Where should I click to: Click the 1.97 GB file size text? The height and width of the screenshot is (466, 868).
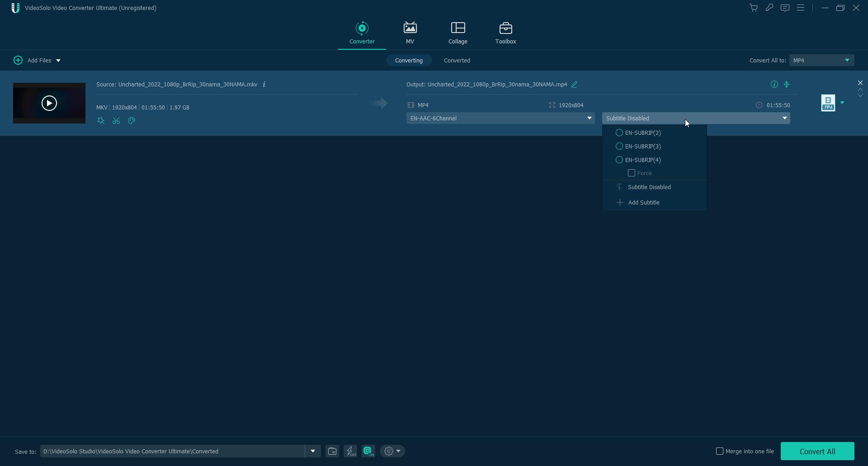coord(179,107)
